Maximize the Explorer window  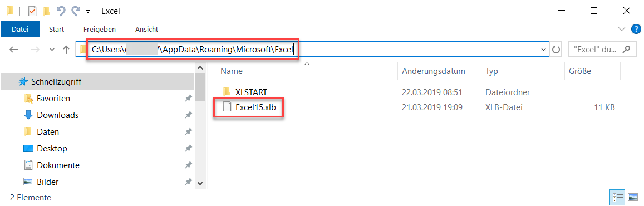(594, 11)
